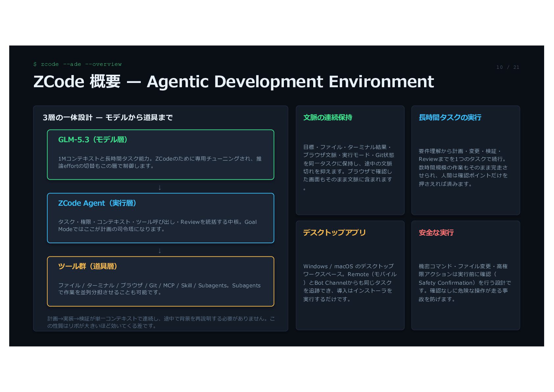Image resolution: width=554 pixels, height=392 pixels.
Task: Click the GLM-5.3 description starting '1Mコンテキスト'
Action: pyautogui.click(x=160, y=162)
